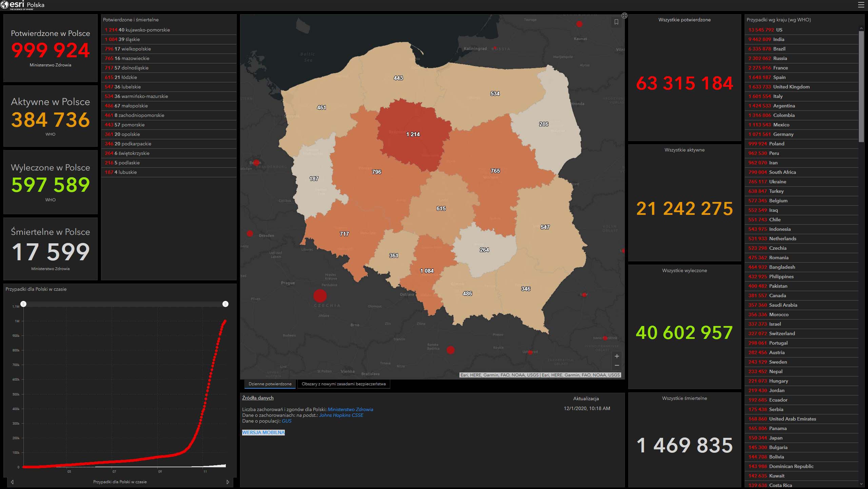The image size is (868, 489).
Task: Select kujawsko-pomorskie in the region list
Action: 147,30
